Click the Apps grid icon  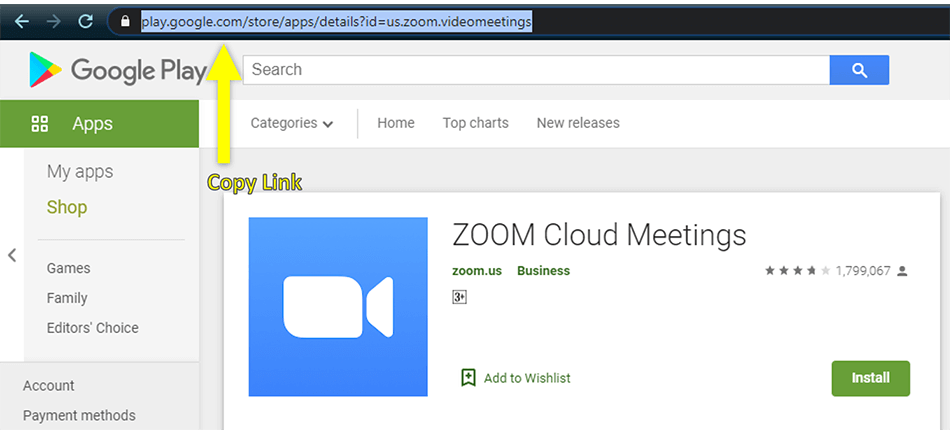[39, 124]
